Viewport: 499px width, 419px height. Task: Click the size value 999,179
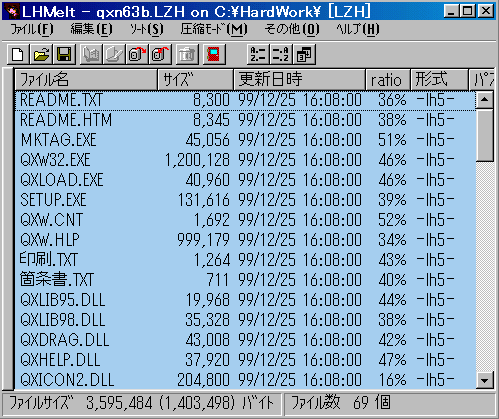[203, 240]
